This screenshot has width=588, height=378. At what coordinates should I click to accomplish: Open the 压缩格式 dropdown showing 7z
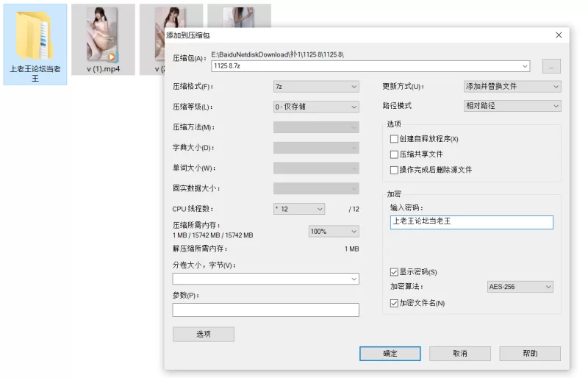coord(316,86)
